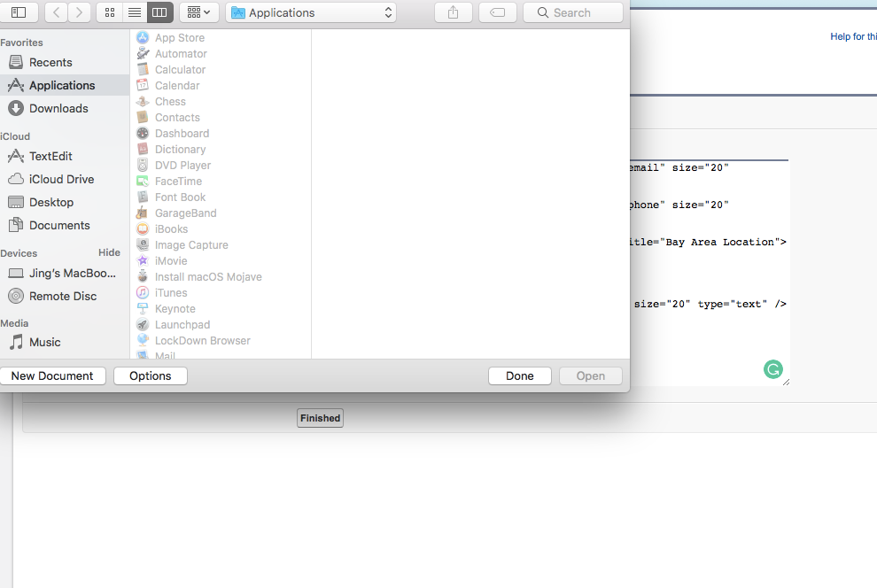Click the DVD Player icon
877x588 pixels.
(143, 165)
